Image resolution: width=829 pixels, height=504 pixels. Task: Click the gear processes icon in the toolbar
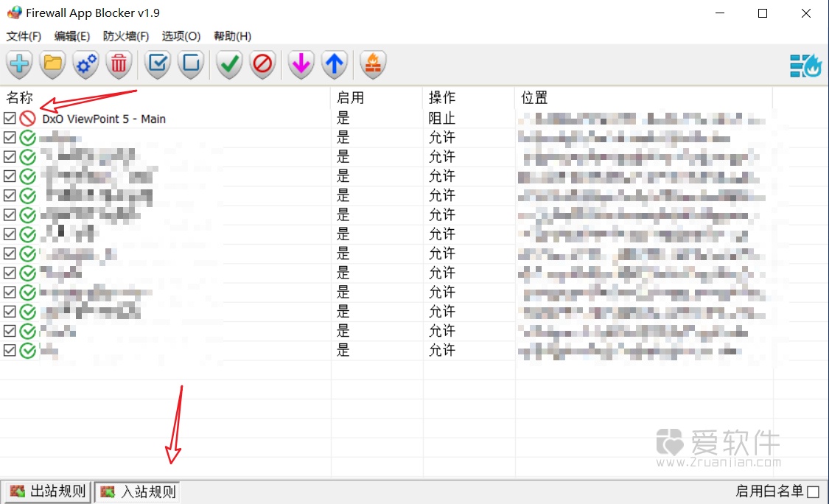coord(85,64)
